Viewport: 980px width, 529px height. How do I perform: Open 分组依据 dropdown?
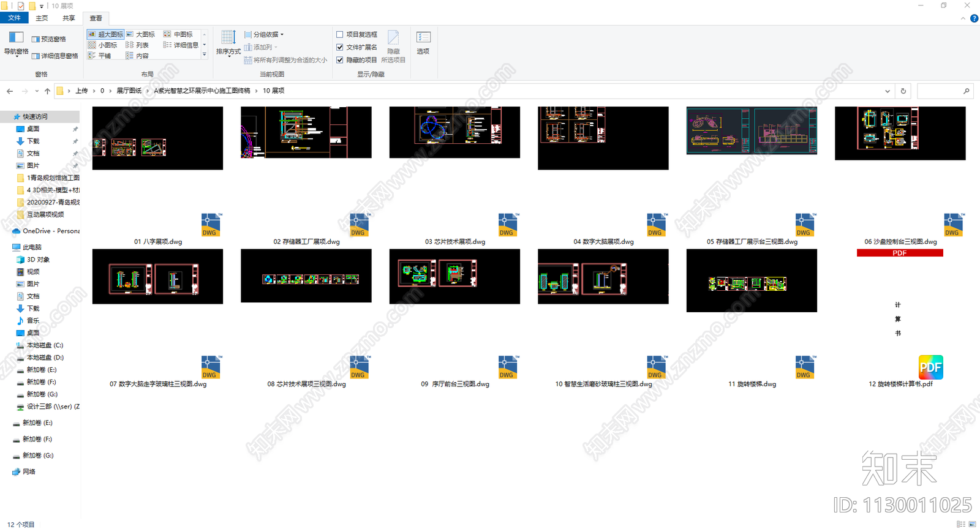coord(264,35)
